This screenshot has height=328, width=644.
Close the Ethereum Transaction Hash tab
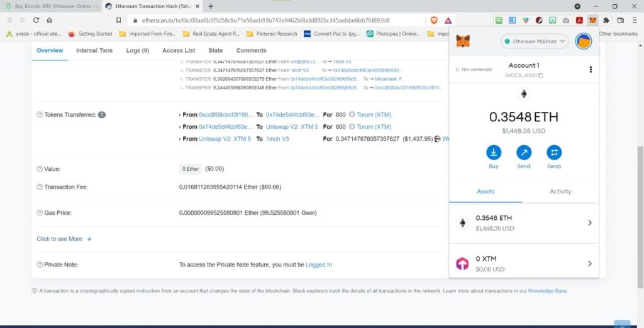[x=197, y=6]
